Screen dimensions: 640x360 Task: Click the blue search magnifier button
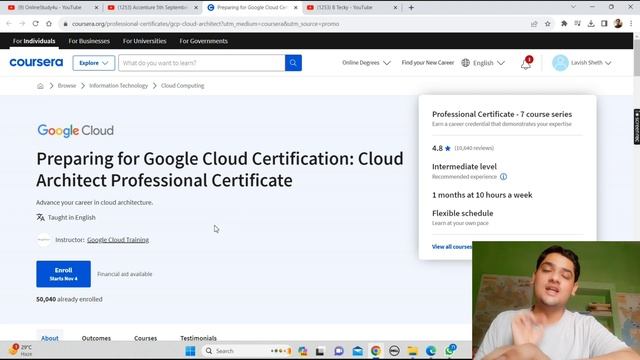(x=293, y=63)
